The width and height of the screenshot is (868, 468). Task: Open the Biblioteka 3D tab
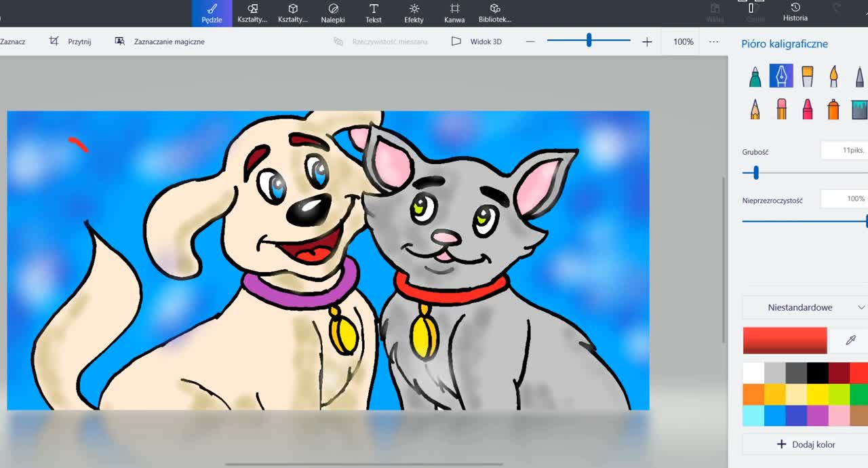click(x=495, y=13)
